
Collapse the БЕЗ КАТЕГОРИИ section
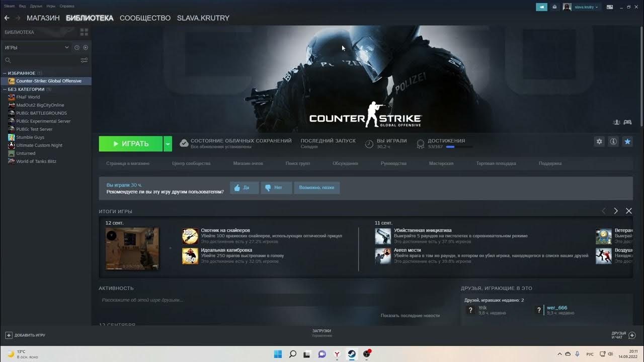click(x=5, y=89)
